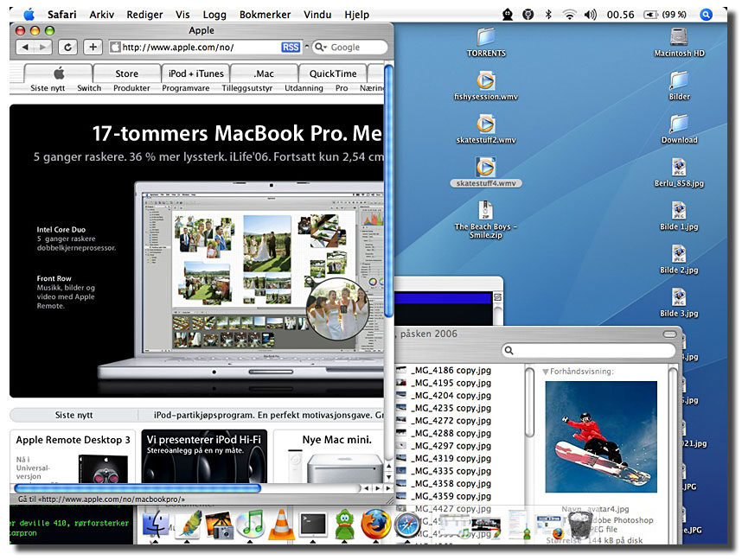Collapse the Forhåndsvisning disclosure triangle
742x560 pixels.
pyautogui.click(x=546, y=372)
